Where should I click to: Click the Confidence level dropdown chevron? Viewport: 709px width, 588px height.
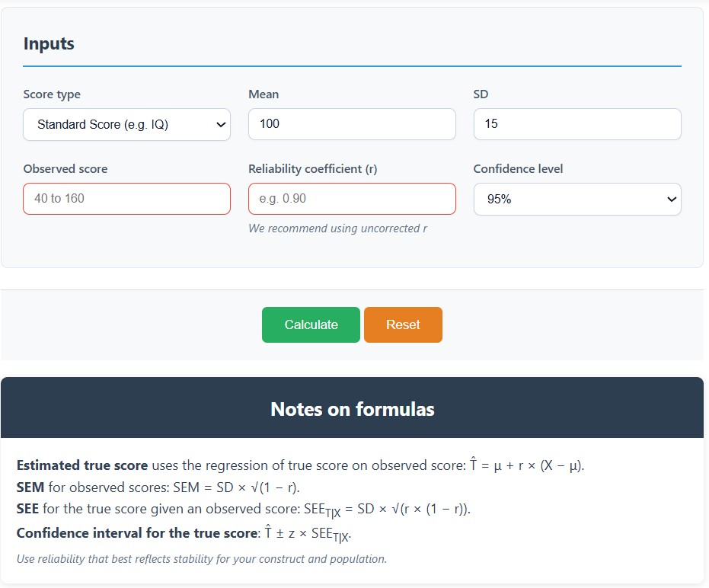671,199
